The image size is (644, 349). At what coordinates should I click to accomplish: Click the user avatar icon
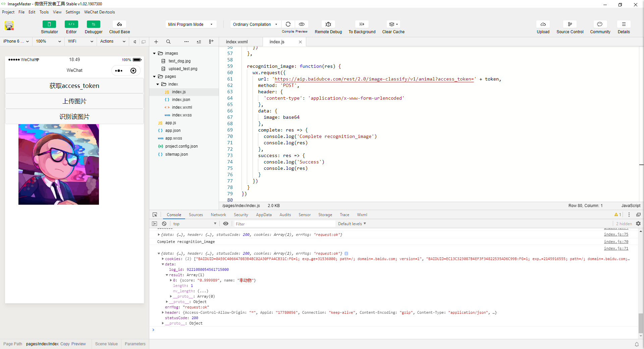(x=9, y=26)
